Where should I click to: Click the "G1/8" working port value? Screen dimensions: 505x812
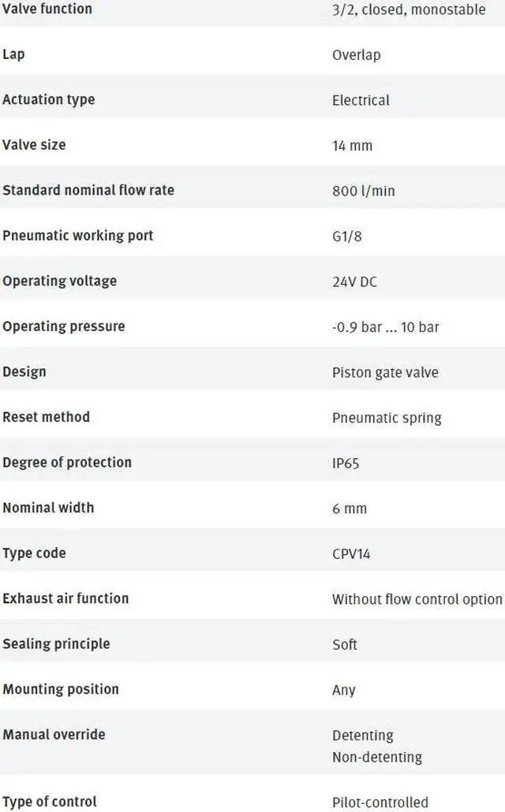click(346, 236)
